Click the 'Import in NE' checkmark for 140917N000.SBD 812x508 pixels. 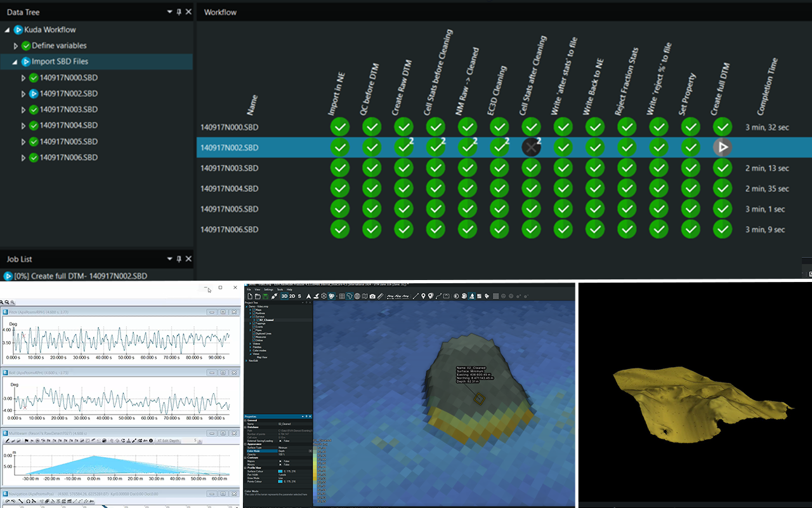(x=340, y=127)
